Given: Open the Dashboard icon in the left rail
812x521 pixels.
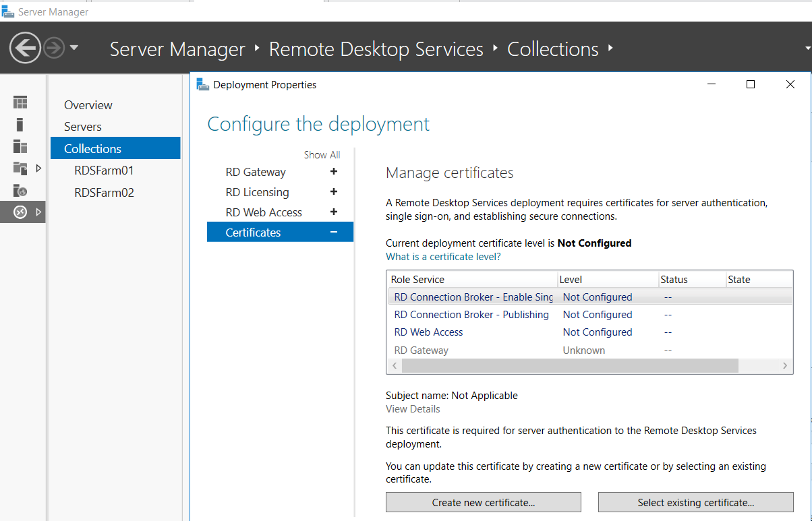Looking at the screenshot, I should [20, 102].
